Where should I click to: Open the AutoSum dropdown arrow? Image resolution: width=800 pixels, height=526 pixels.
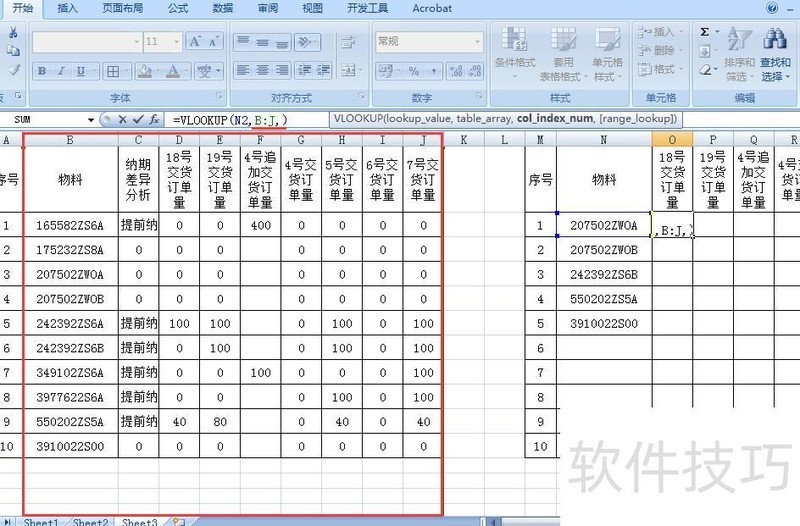point(717,32)
